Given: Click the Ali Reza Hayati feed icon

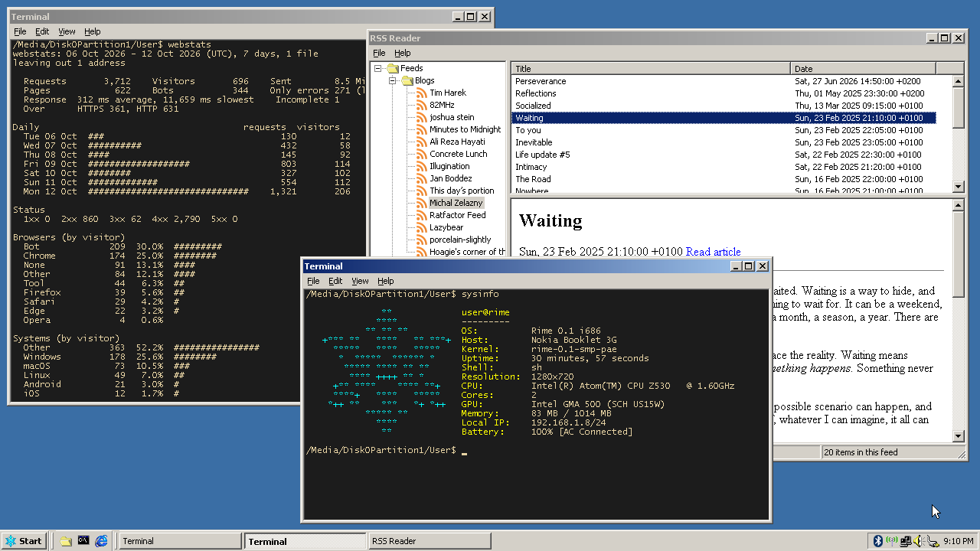Looking at the screenshot, I should [x=422, y=142].
